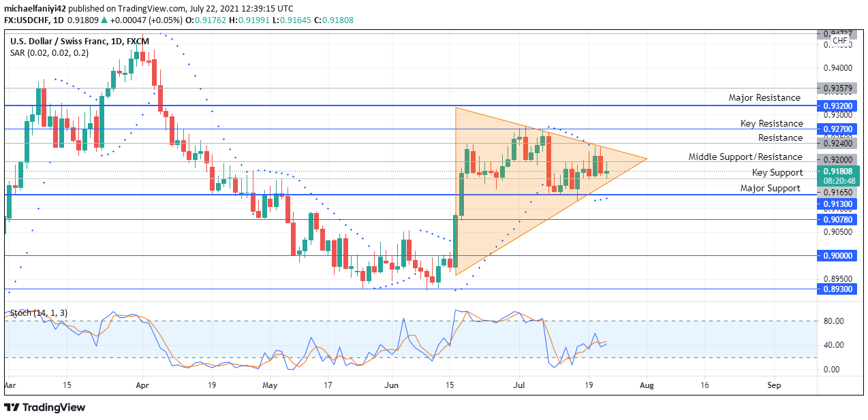
Task: Click the 0.90780 price label
Action: pos(839,219)
